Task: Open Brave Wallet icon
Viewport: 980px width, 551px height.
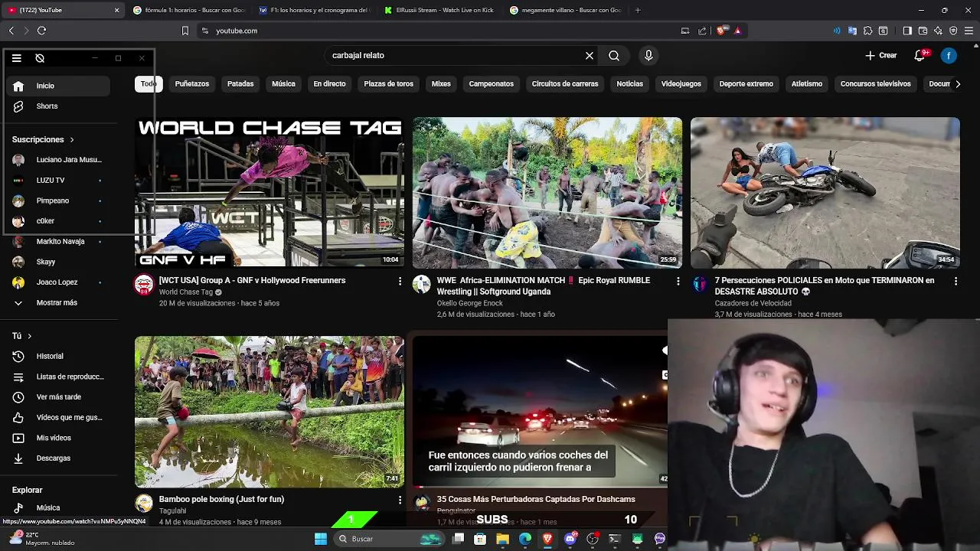Action: pyautogui.click(x=923, y=31)
